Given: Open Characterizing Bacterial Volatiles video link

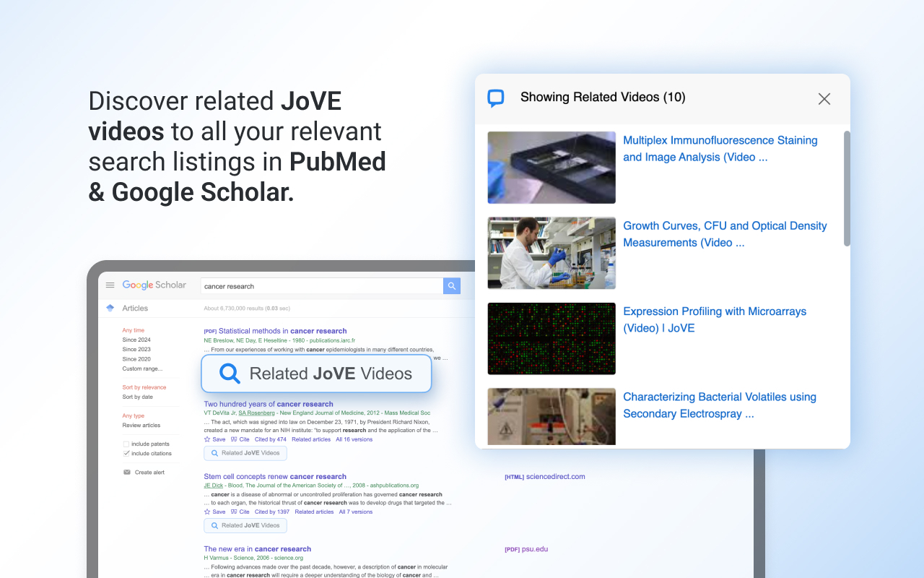Looking at the screenshot, I should click(720, 405).
